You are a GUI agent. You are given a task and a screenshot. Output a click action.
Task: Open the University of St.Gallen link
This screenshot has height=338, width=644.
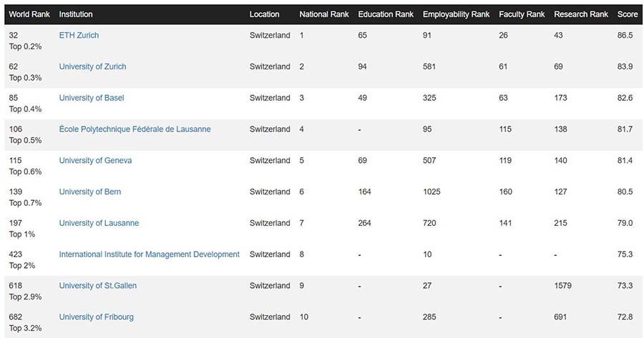click(x=97, y=286)
